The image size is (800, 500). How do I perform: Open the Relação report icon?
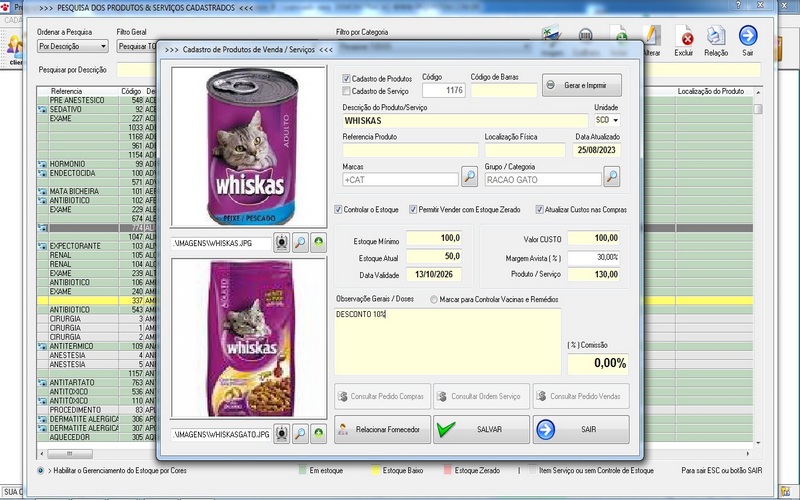(x=716, y=39)
